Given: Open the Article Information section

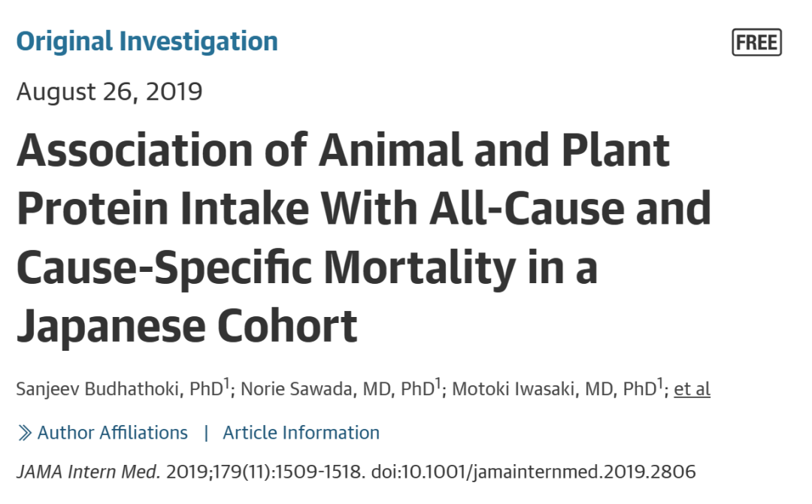Looking at the screenshot, I should click(x=301, y=433).
